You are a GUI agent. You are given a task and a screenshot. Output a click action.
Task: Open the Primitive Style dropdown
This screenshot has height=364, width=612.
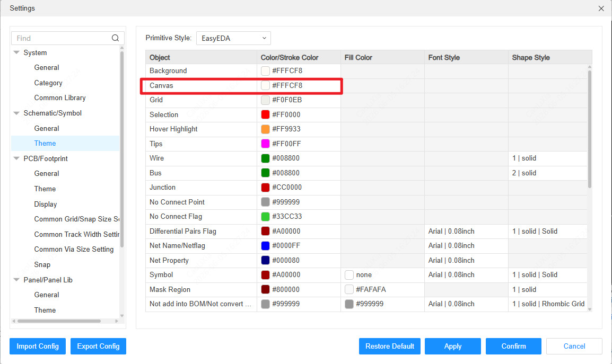click(233, 38)
